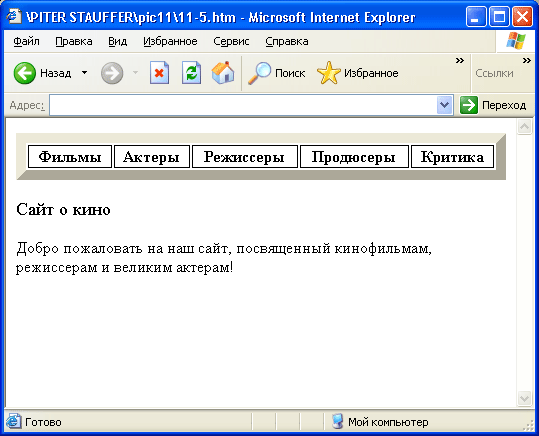The width and height of the screenshot is (539, 436).
Task: Click the green Back arrow icon
Action: 24,73
